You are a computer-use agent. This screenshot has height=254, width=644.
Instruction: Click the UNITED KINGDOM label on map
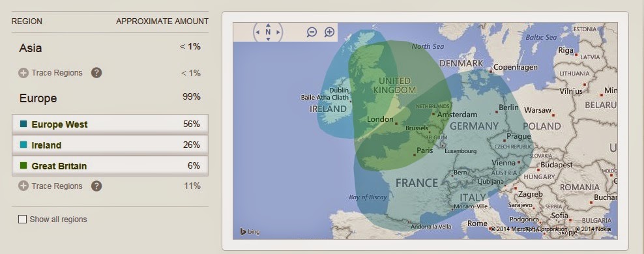coord(395,85)
